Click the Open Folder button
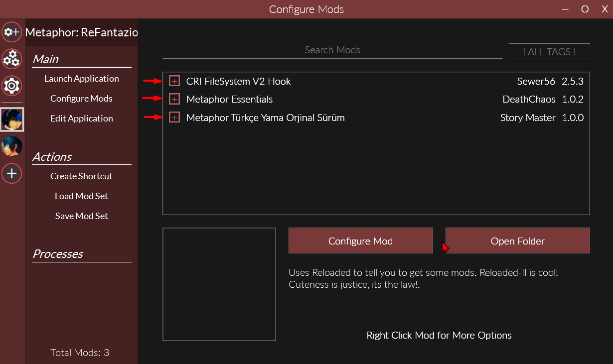Viewport: 613px width, 364px height. (518, 241)
